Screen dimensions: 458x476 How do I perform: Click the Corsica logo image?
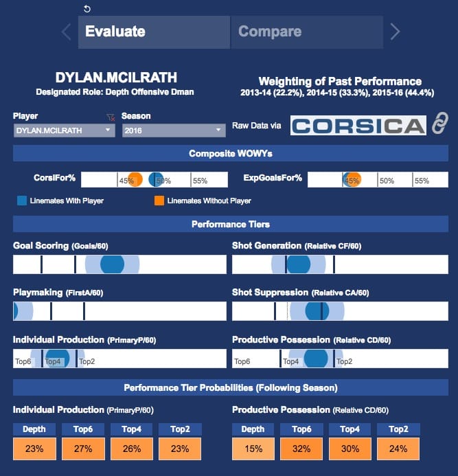358,125
